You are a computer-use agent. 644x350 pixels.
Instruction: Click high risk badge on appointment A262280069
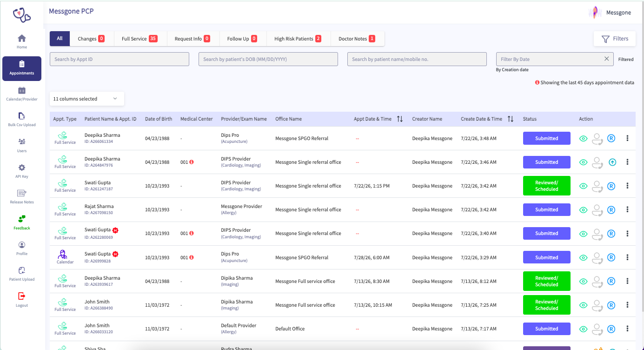pyautogui.click(x=115, y=230)
